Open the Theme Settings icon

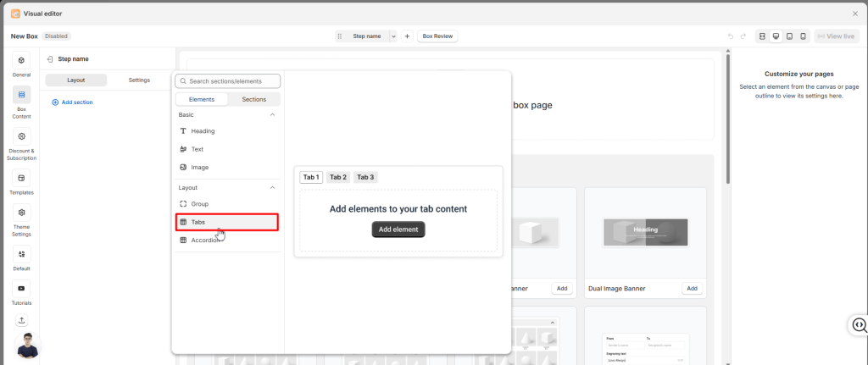(x=21, y=213)
